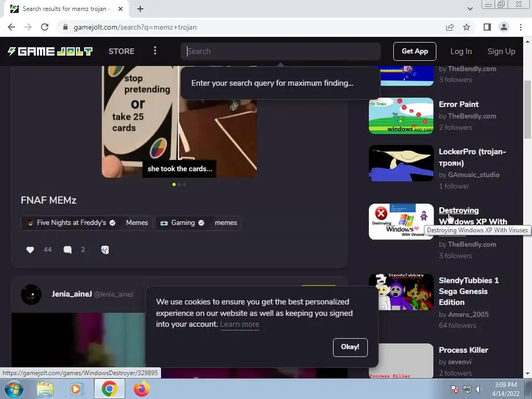The width and height of the screenshot is (532, 399).
Task: Open Chrome's three-dot options menu
Action: pyautogui.click(x=521, y=27)
